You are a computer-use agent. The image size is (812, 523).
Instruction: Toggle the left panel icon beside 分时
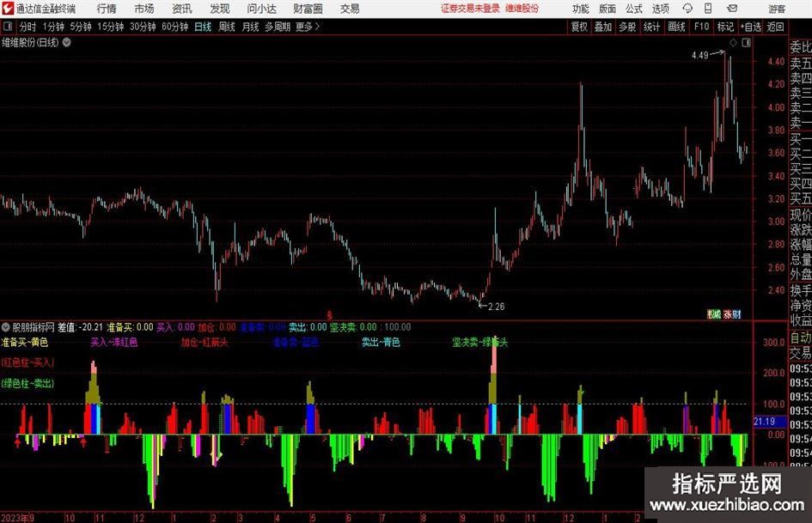(8, 27)
